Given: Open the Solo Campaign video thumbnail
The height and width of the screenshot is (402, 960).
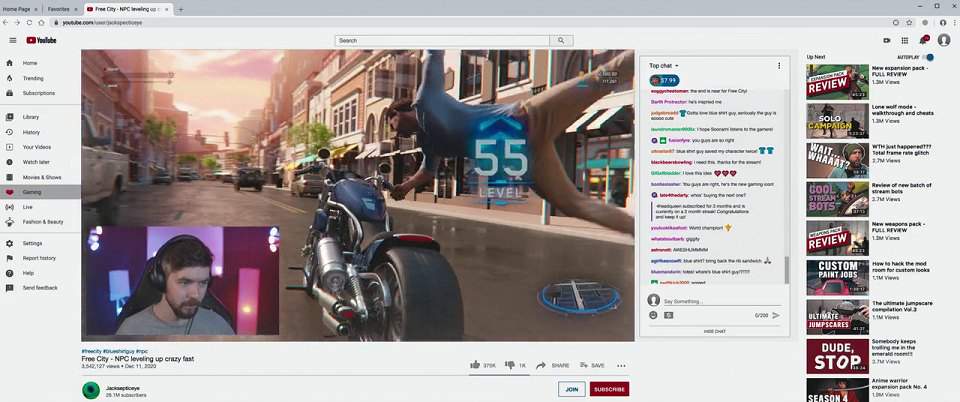Looking at the screenshot, I should pos(837,121).
